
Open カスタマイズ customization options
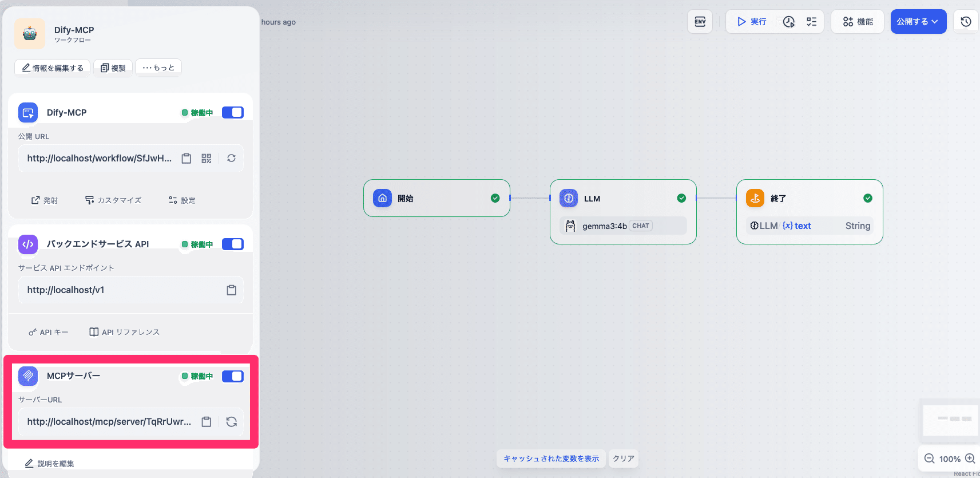[x=113, y=200]
